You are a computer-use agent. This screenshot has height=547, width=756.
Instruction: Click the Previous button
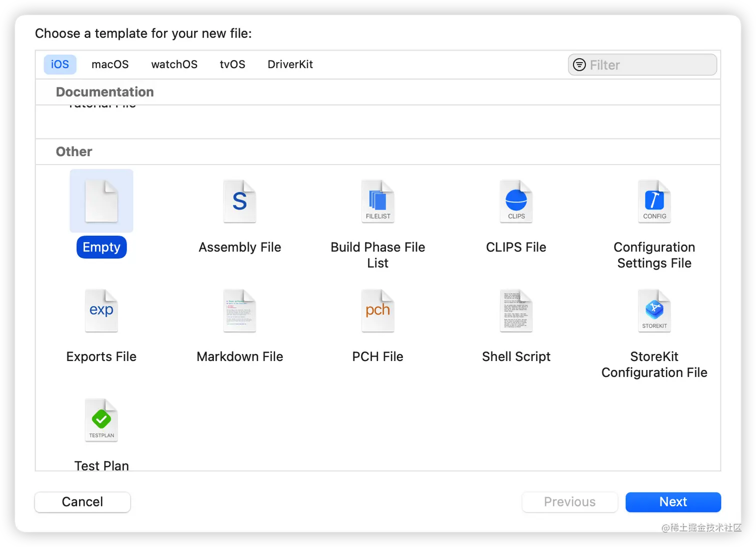click(x=570, y=502)
